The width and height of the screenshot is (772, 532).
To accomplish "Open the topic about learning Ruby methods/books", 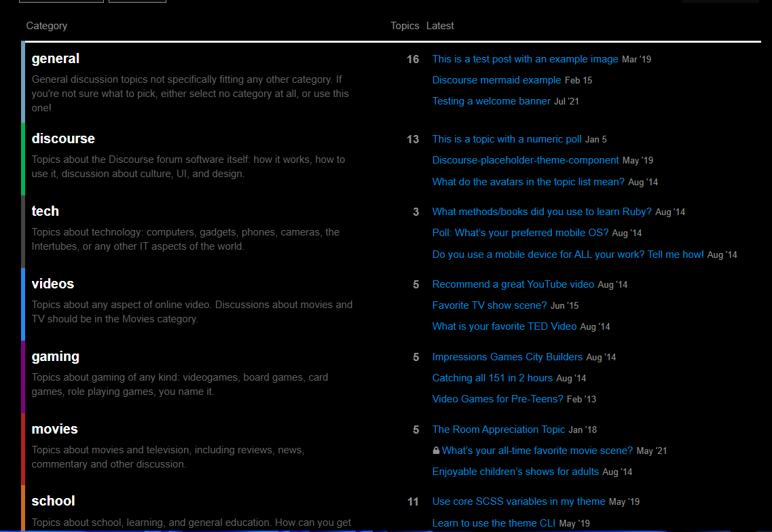I will pyautogui.click(x=541, y=212).
